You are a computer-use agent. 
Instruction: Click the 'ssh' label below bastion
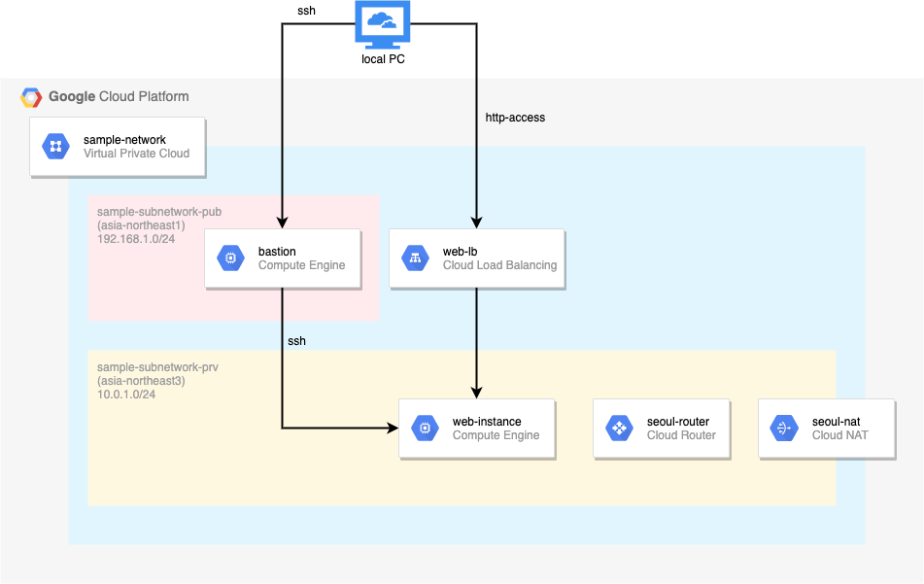(x=297, y=341)
